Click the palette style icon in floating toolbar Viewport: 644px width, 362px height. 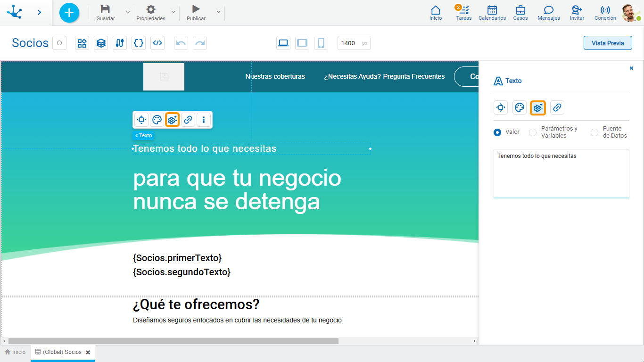pyautogui.click(x=157, y=120)
